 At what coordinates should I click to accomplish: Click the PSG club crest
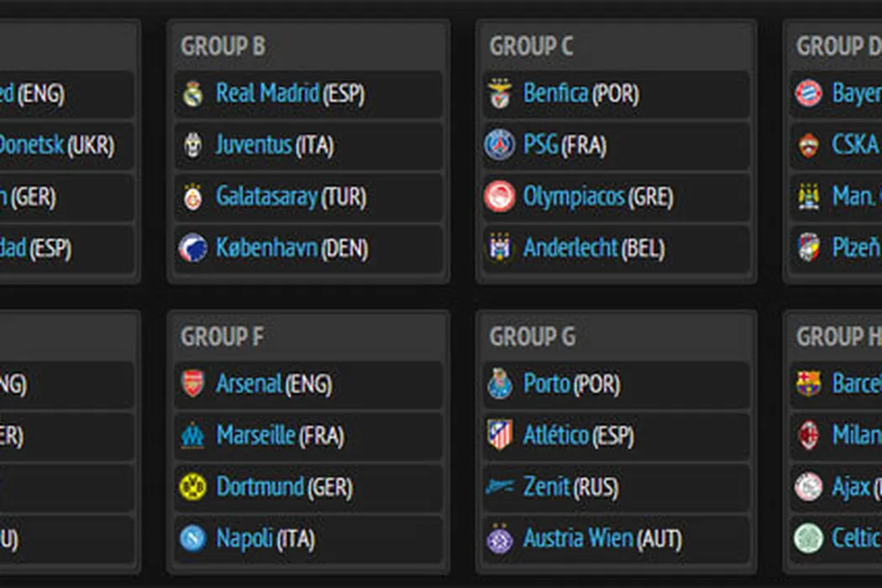pyautogui.click(x=500, y=145)
